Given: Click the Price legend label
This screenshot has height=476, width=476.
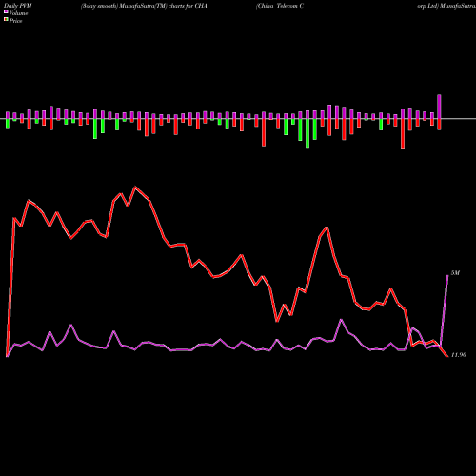Looking at the screenshot, I should (x=15, y=21).
